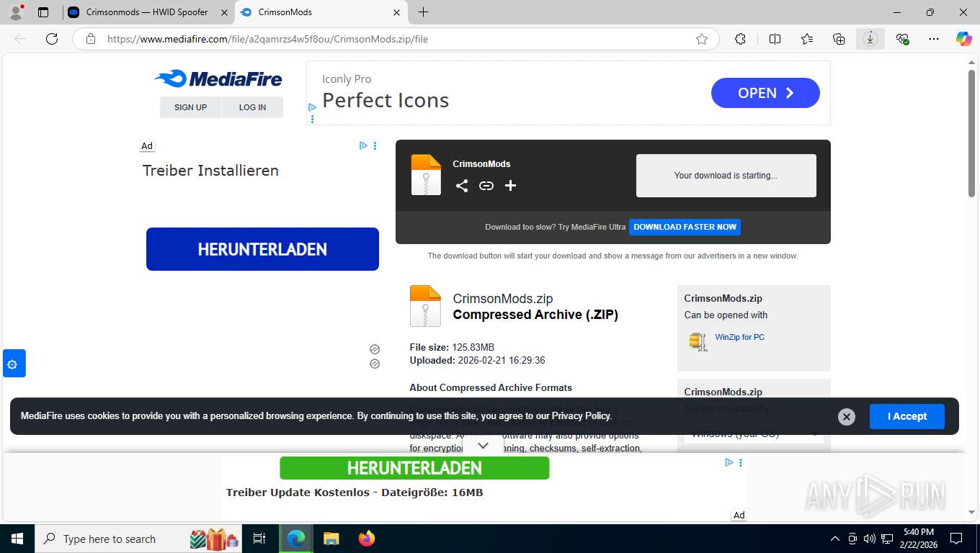Open the Windows Start menu

(x=17, y=539)
